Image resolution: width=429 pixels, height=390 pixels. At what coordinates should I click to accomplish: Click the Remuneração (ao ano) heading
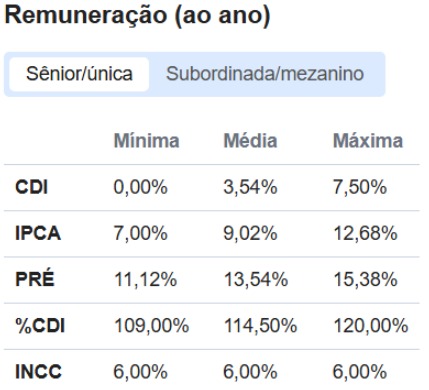point(137,16)
